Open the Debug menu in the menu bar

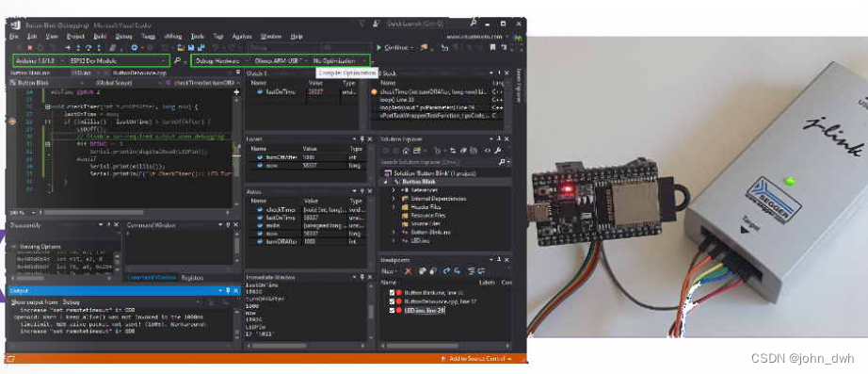[124, 36]
